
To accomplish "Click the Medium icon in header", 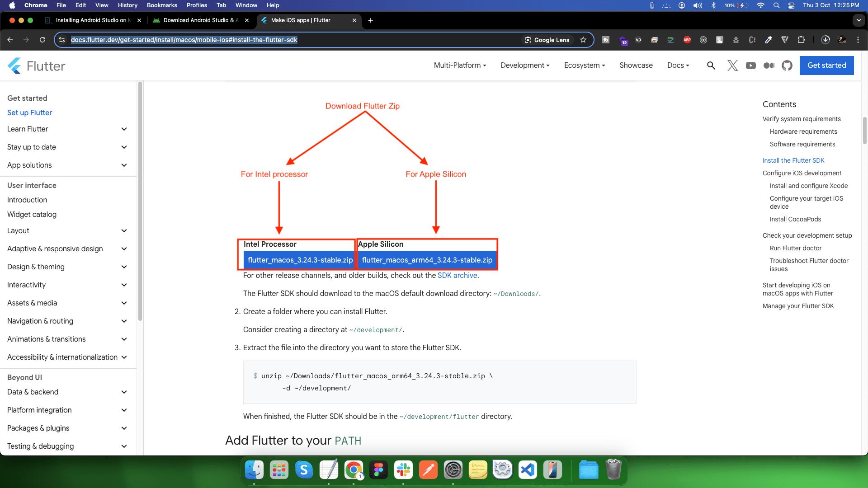I will (x=769, y=66).
